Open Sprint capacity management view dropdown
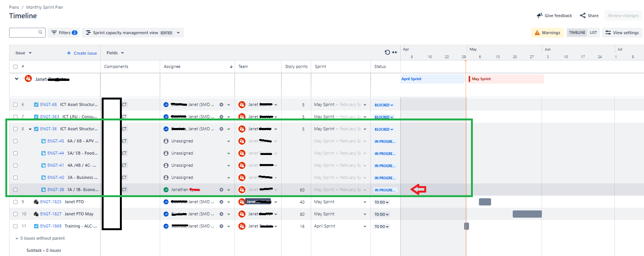 (x=133, y=33)
